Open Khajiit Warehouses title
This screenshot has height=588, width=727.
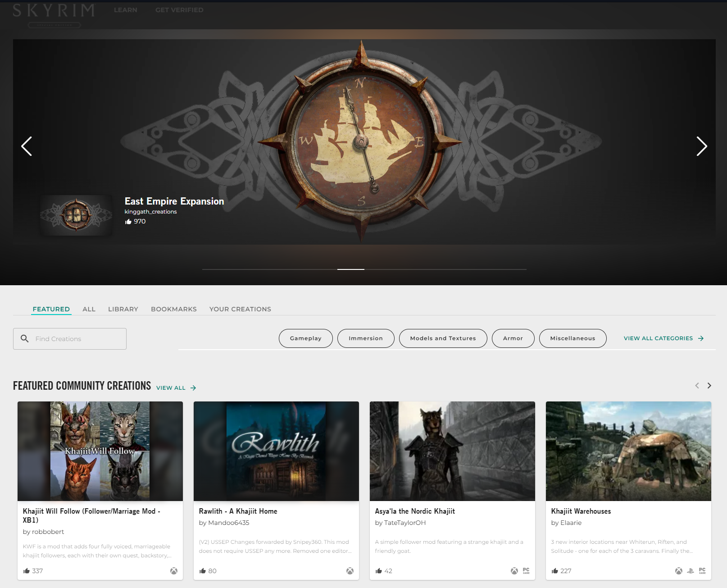581,511
